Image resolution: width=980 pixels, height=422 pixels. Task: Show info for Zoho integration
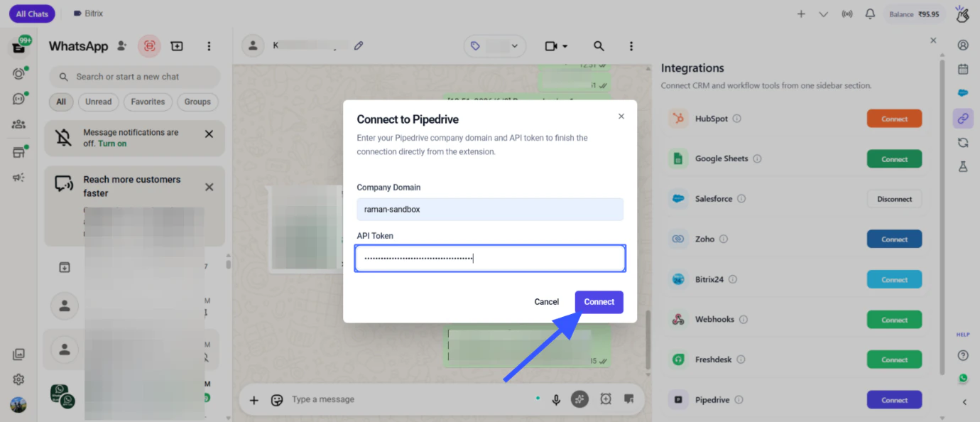pos(723,239)
